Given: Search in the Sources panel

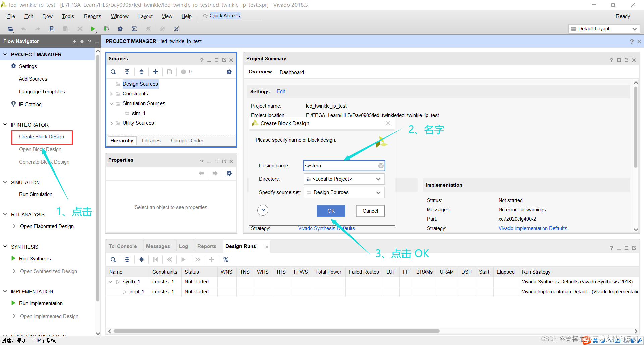Looking at the screenshot, I should pos(113,72).
